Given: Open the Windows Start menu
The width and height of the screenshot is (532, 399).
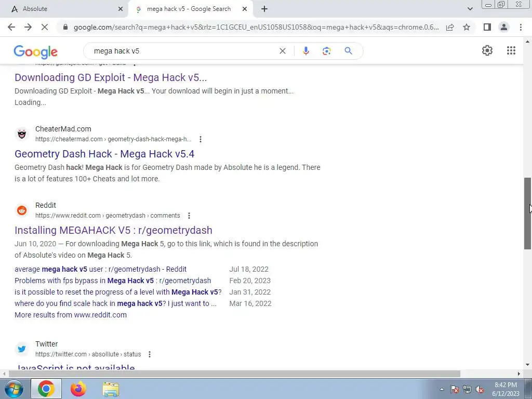Looking at the screenshot, I should (14, 389).
